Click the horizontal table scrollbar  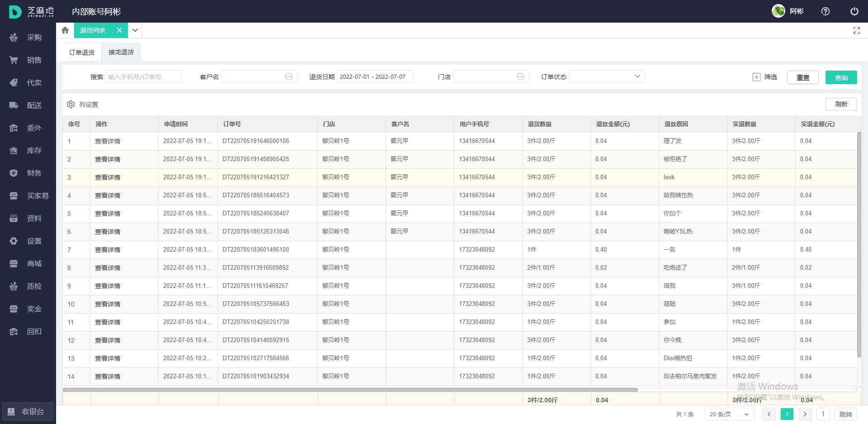(350, 390)
